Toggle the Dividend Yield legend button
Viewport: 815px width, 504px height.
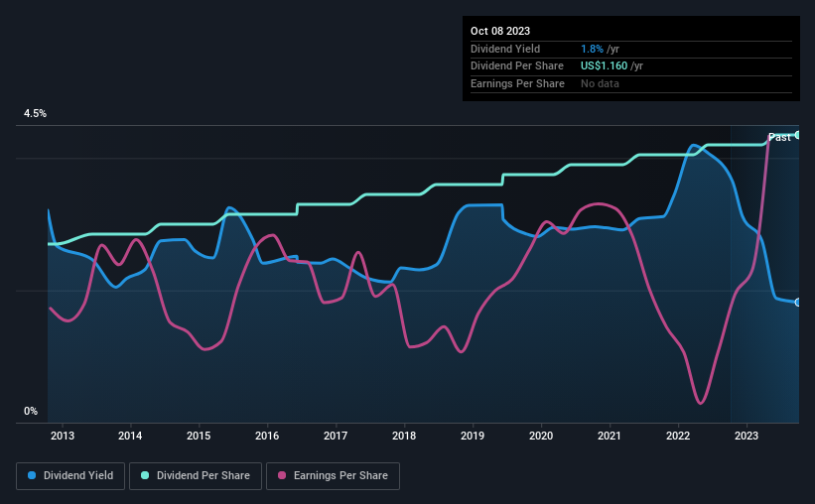coord(70,476)
